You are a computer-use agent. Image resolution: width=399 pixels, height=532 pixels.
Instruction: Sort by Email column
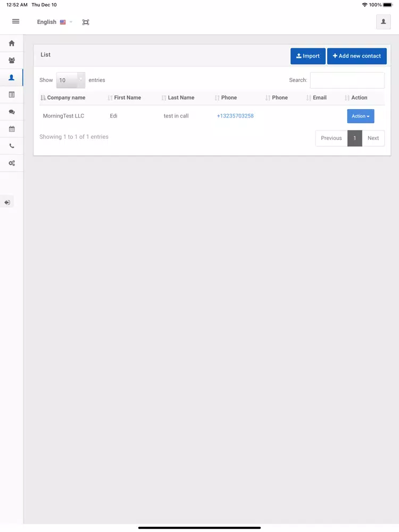click(x=316, y=98)
